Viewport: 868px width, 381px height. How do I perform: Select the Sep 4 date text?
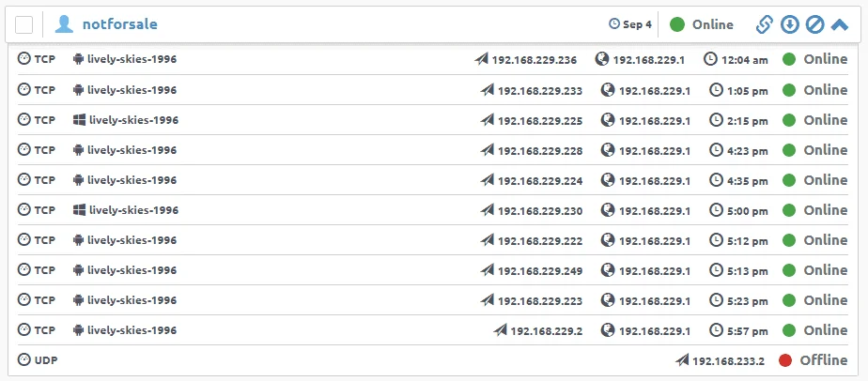(x=637, y=25)
